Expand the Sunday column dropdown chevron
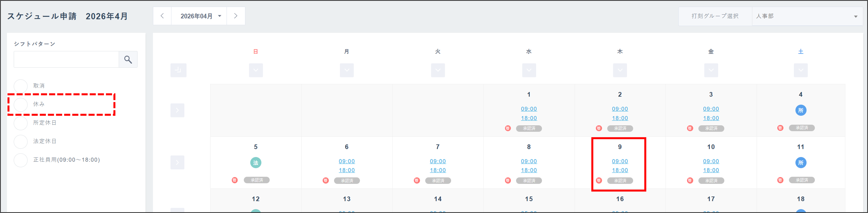 pos(256,70)
